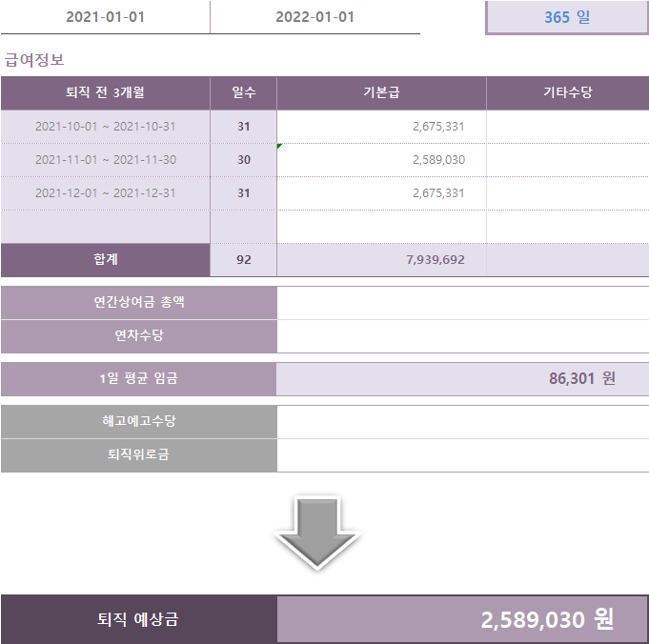Select the total days cell showing 92
The width and height of the screenshot is (649, 644).
click(x=244, y=259)
